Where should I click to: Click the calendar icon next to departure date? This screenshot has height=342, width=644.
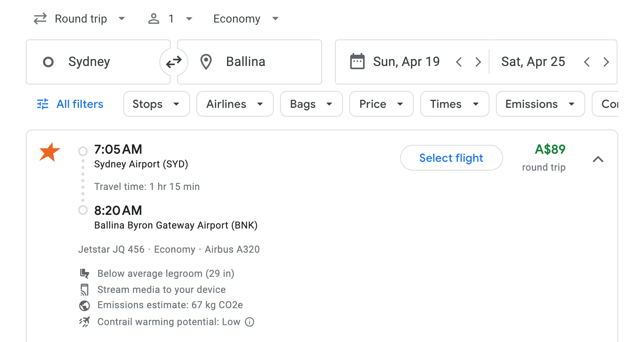(357, 61)
